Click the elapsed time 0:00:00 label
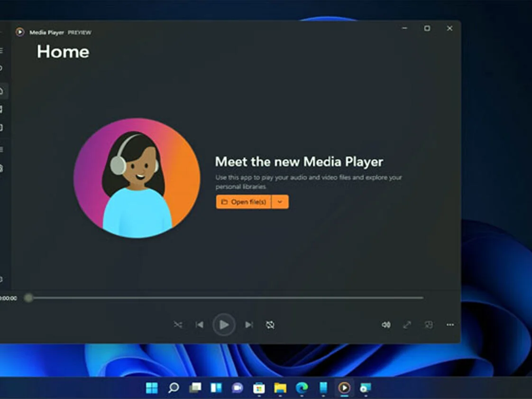Viewport: 532px width, 399px height. 8,298
